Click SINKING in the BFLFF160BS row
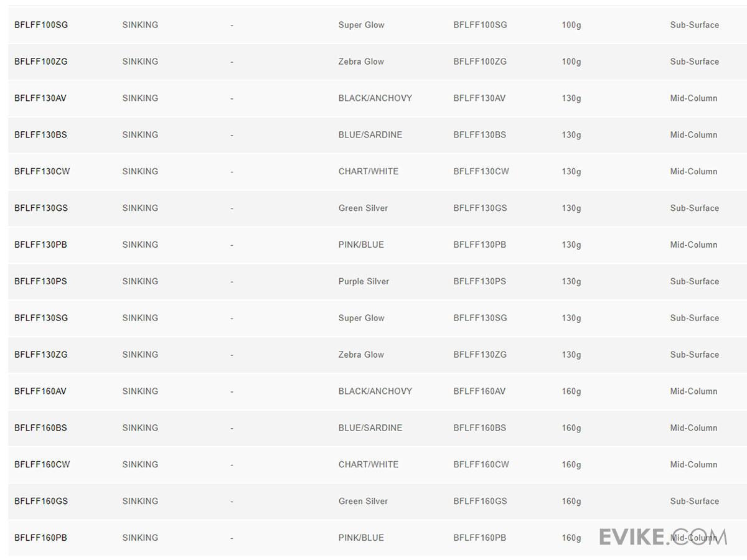The height and width of the screenshot is (560, 747). click(140, 428)
